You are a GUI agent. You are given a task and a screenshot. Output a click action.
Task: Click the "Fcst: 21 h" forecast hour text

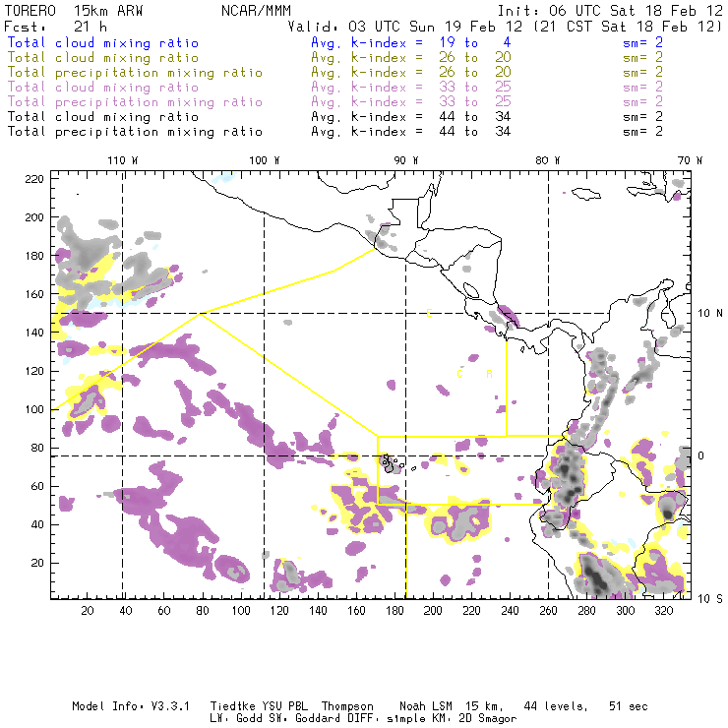pyautogui.click(x=55, y=26)
